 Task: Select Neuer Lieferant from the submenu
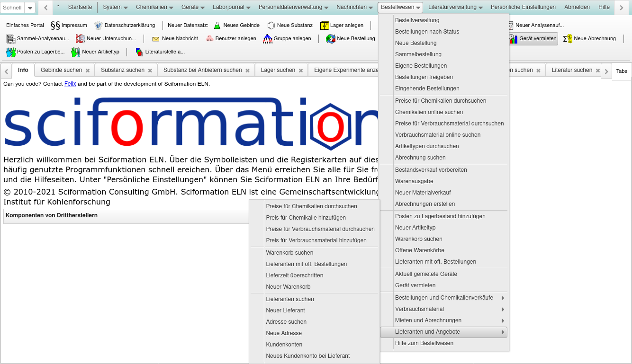click(x=285, y=311)
